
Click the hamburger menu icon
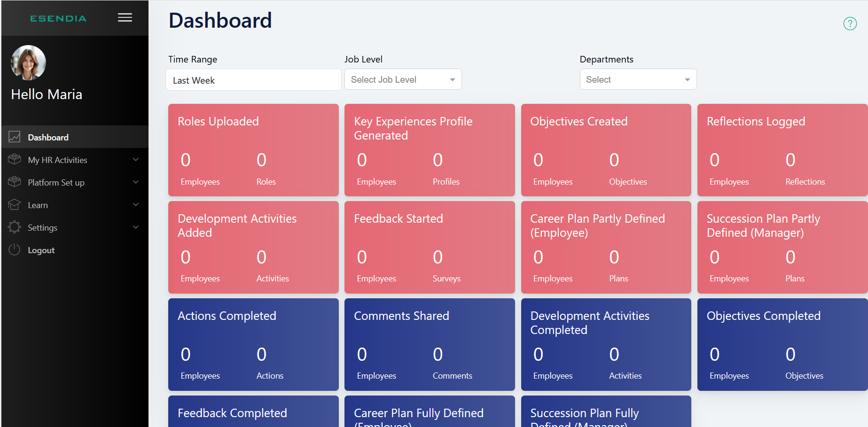coord(125,18)
